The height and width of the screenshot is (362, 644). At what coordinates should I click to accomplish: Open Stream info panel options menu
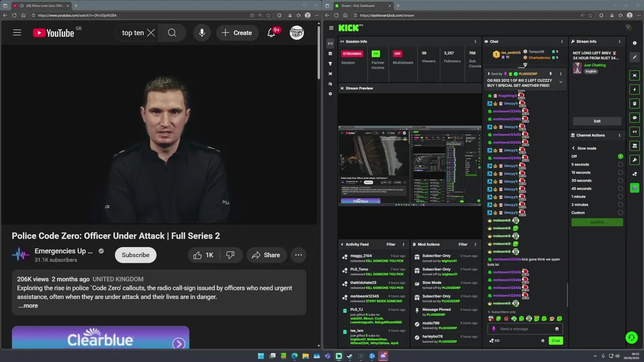619,42
